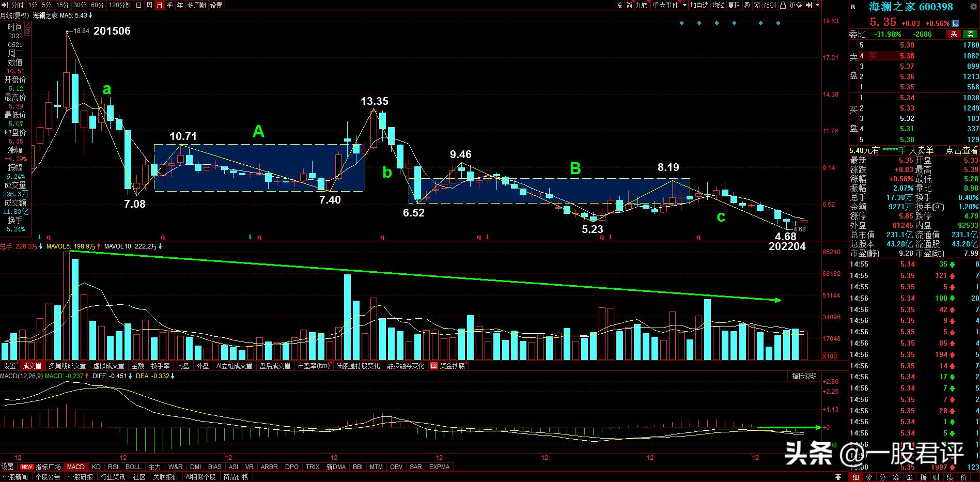Screen dimensions: 980x482
Task: Click the R margin-trading badge icon
Action: [x=853, y=7]
